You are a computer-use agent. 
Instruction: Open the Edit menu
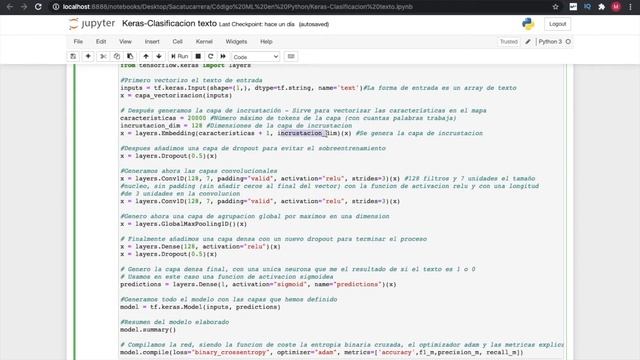coord(101,42)
